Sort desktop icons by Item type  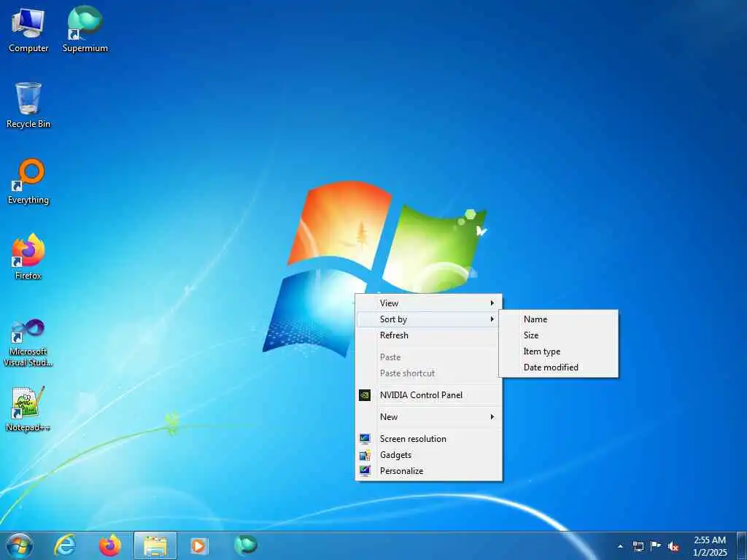(x=558, y=351)
